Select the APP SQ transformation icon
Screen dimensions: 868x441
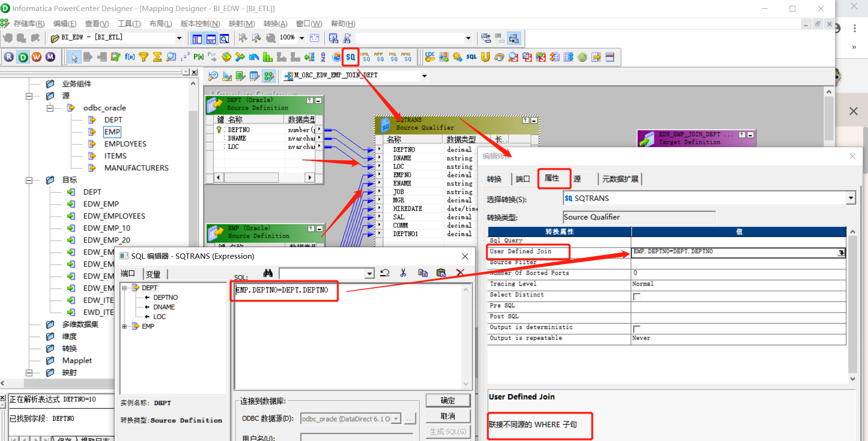tap(379, 57)
